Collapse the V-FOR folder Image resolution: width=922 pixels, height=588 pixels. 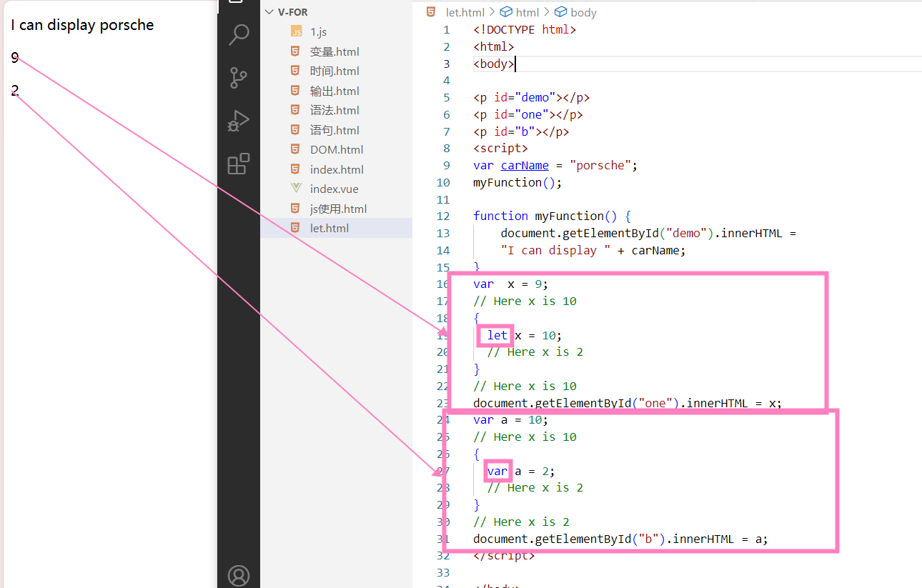(268, 11)
